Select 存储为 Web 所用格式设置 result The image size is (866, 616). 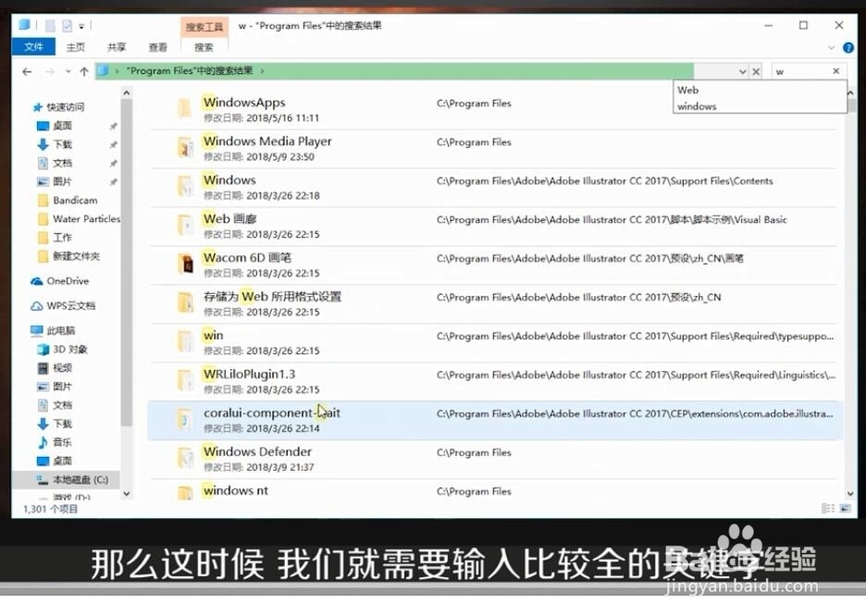[x=495, y=304]
